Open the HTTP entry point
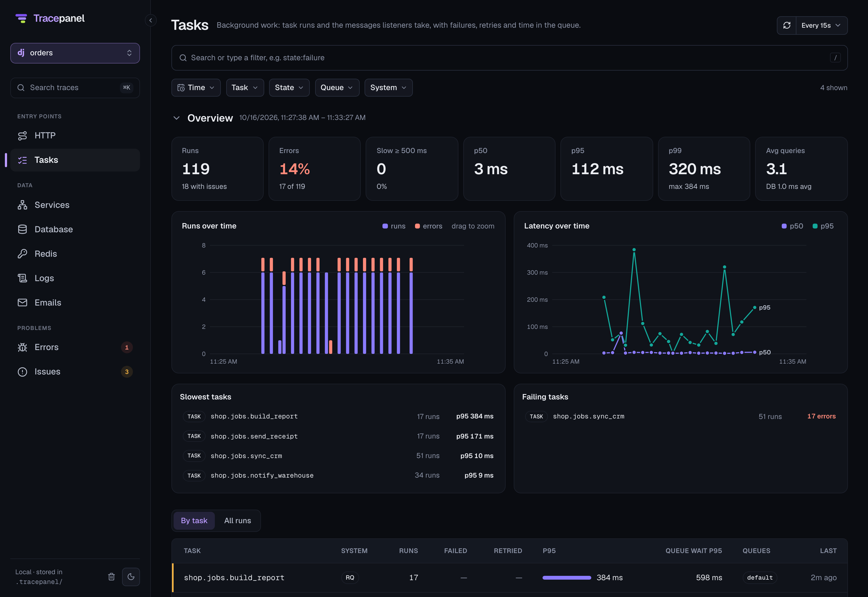The height and width of the screenshot is (597, 868). tap(75, 135)
